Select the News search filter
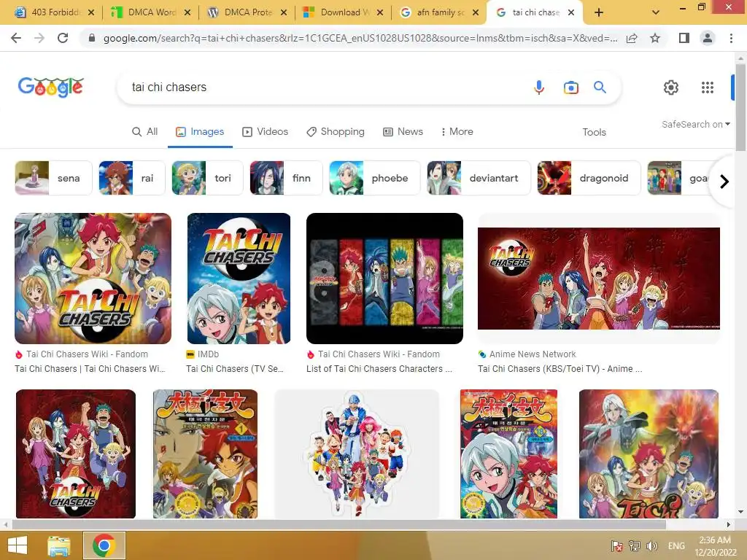Screen dimensions: 747x560 tap(403, 132)
